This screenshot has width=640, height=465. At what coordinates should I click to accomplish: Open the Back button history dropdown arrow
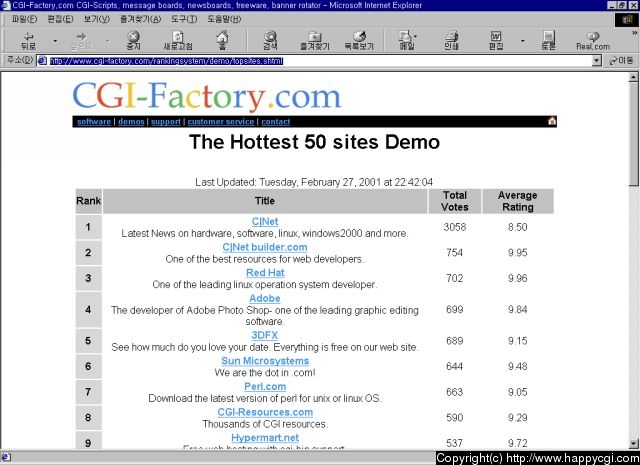[55, 41]
